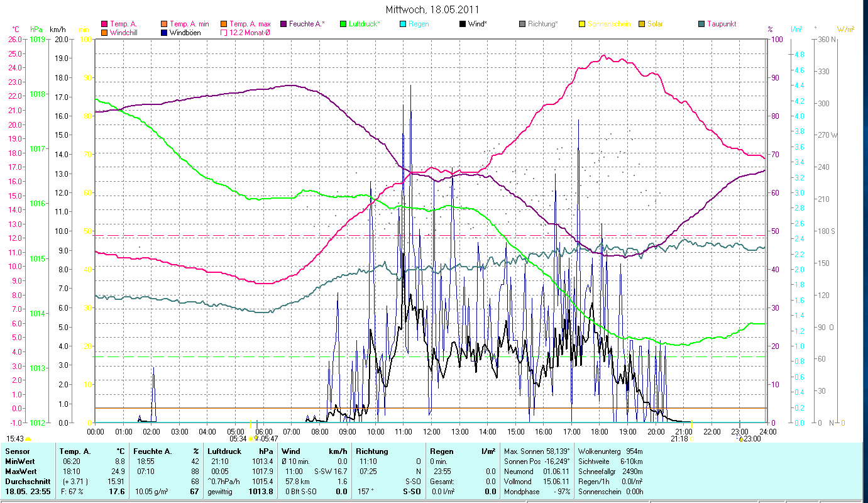Click the yellow Sonnenschein legend square
Image resolution: width=868 pixels, height=503 pixels.
coord(582,24)
